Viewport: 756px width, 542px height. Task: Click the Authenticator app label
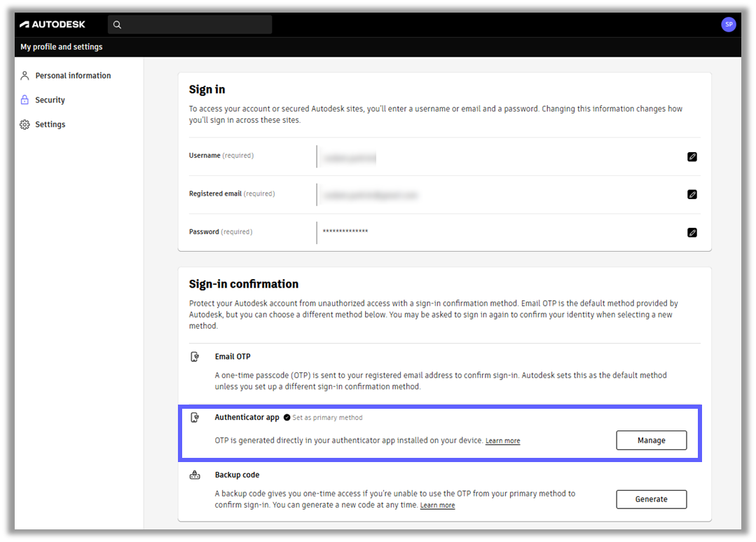(x=247, y=417)
